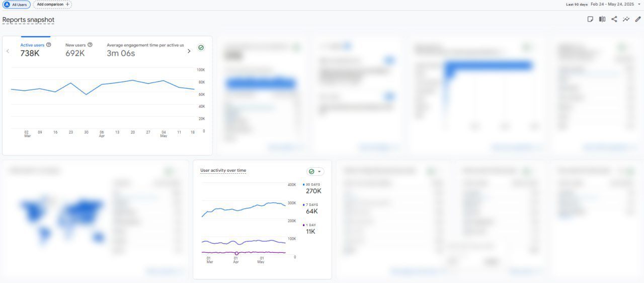Viewport: 644px width, 283px height.
Task: Click the pencil customize report icon
Action: coord(638,19)
